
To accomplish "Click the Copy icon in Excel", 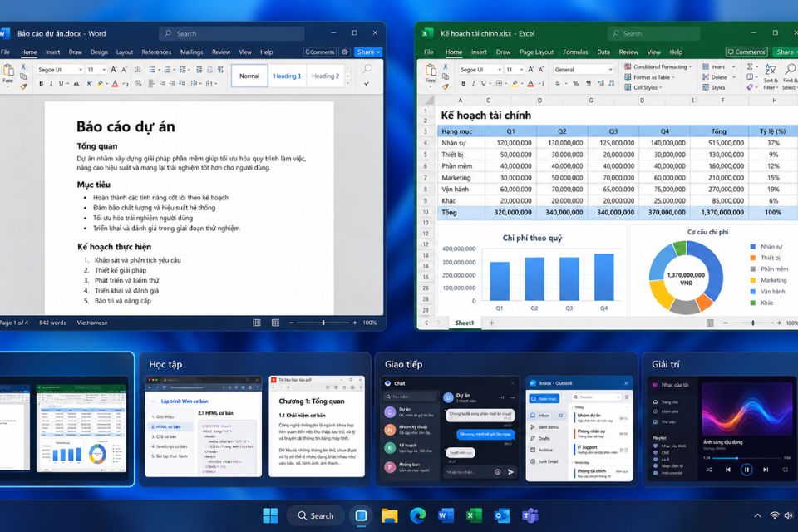I will pos(446,76).
